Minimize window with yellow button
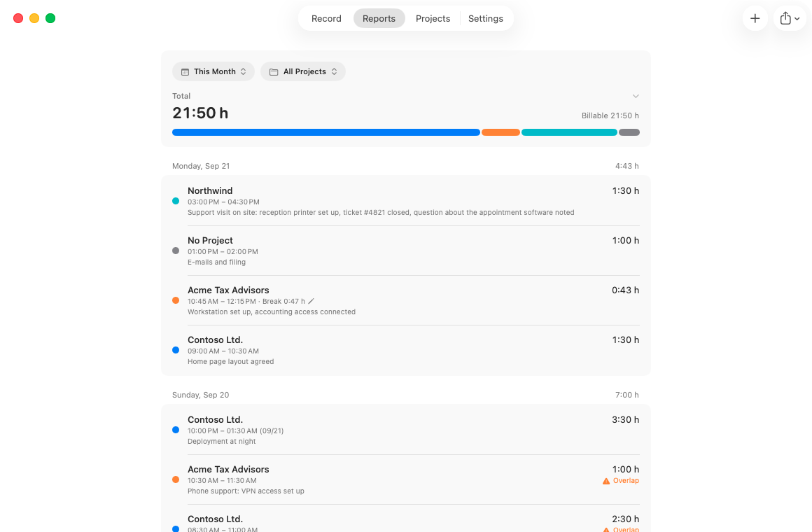Image resolution: width=812 pixels, height=532 pixels. pyautogui.click(x=34, y=19)
